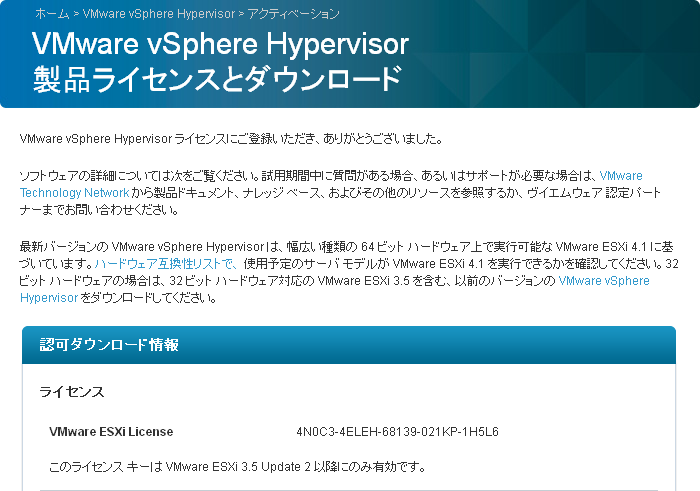Screen dimensions: 700x491
Task: Click the VMware ESXi License label
Action: [111, 432]
